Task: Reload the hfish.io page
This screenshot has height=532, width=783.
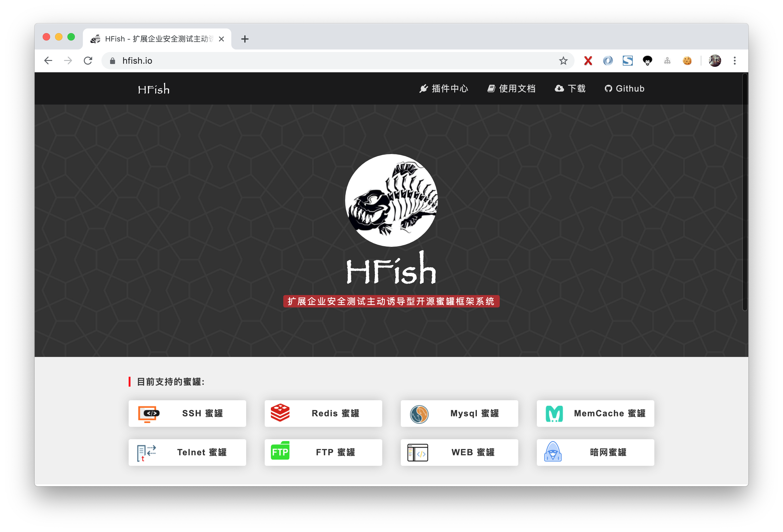Action: coord(88,61)
